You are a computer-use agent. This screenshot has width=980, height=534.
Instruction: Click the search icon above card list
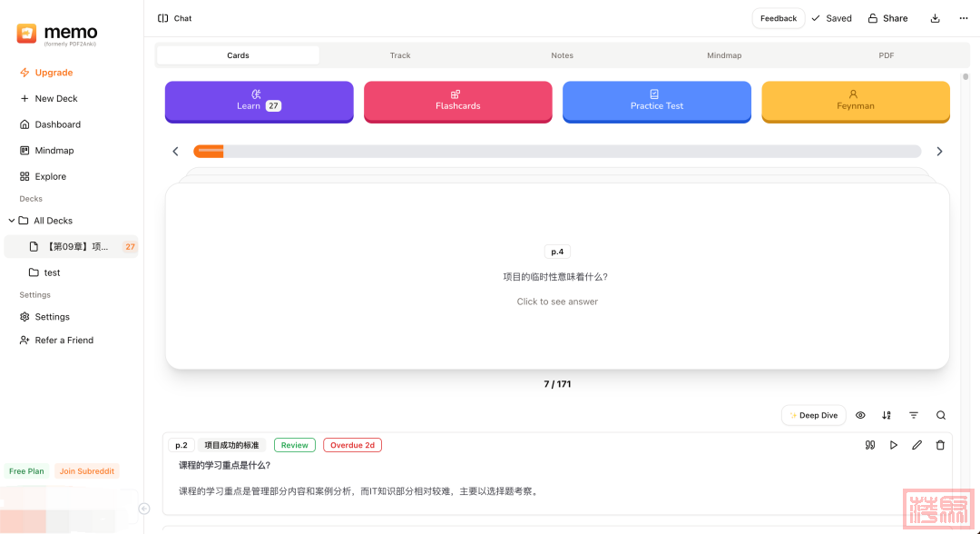click(941, 415)
